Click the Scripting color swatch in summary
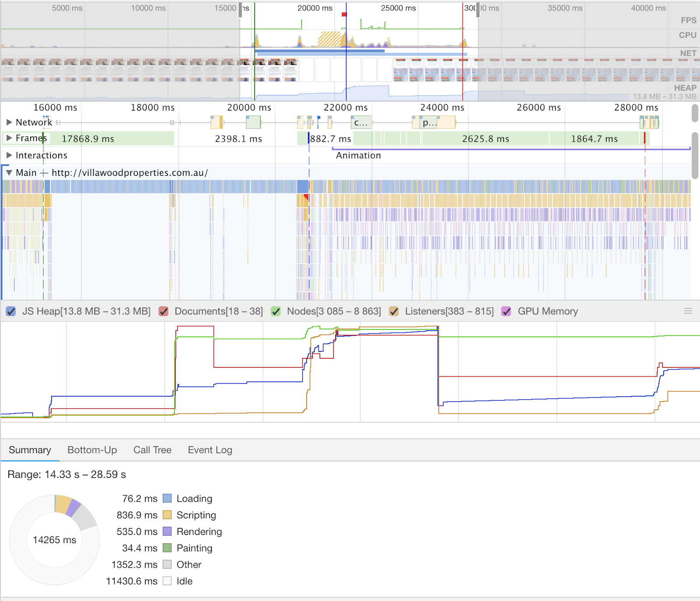 [x=167, y=515]
